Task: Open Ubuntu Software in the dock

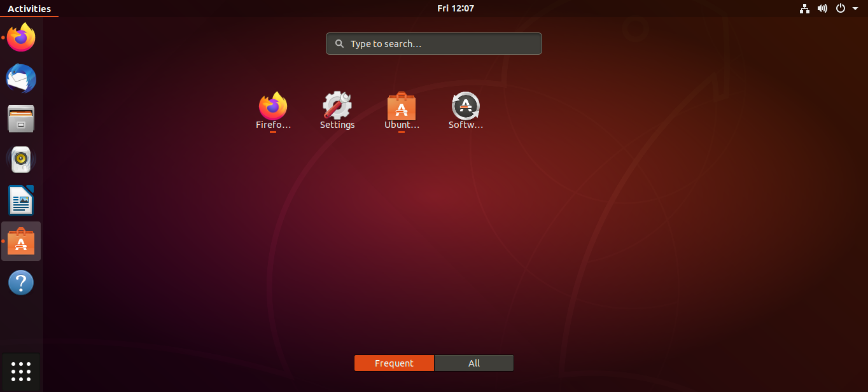Action: click(21, 241)
